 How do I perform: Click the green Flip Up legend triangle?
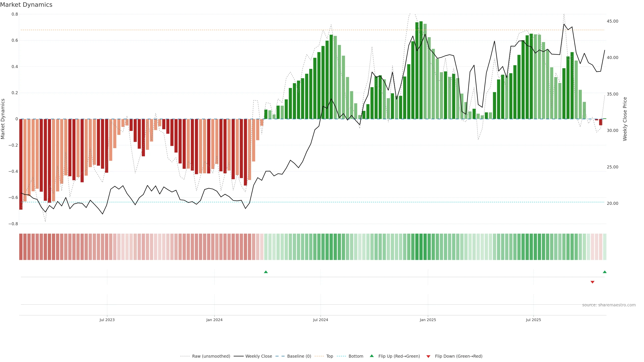[371, 356]
